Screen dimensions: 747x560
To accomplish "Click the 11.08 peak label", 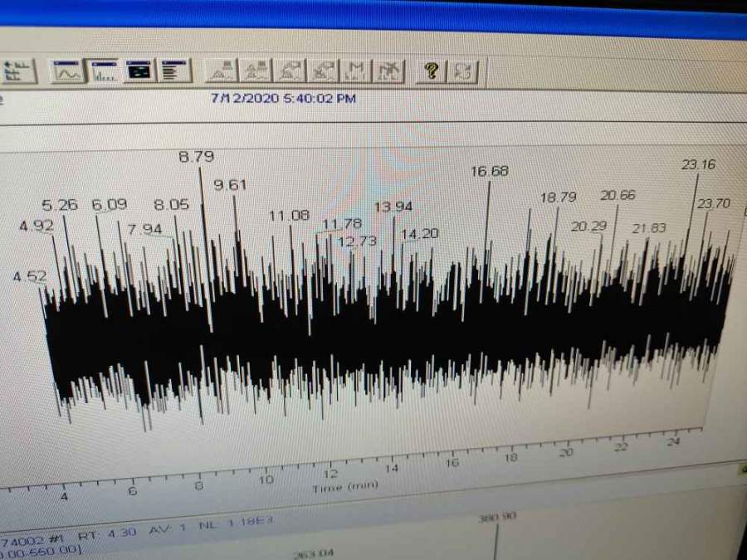I will coord(289,216).
